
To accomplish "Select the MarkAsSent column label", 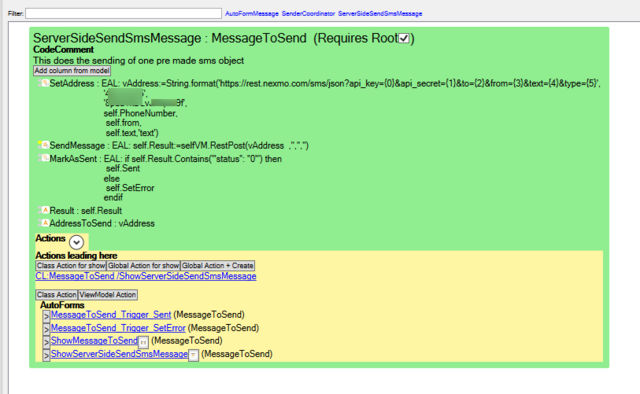I will coord(73,158).
